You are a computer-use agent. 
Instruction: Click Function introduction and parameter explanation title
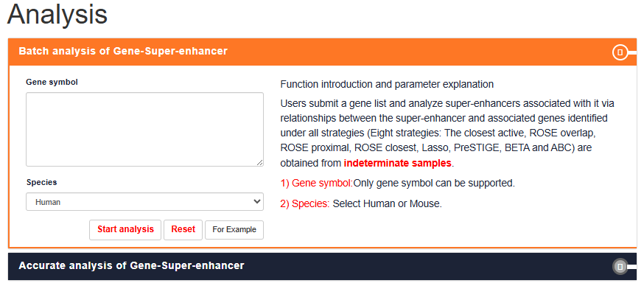[387, 85]
